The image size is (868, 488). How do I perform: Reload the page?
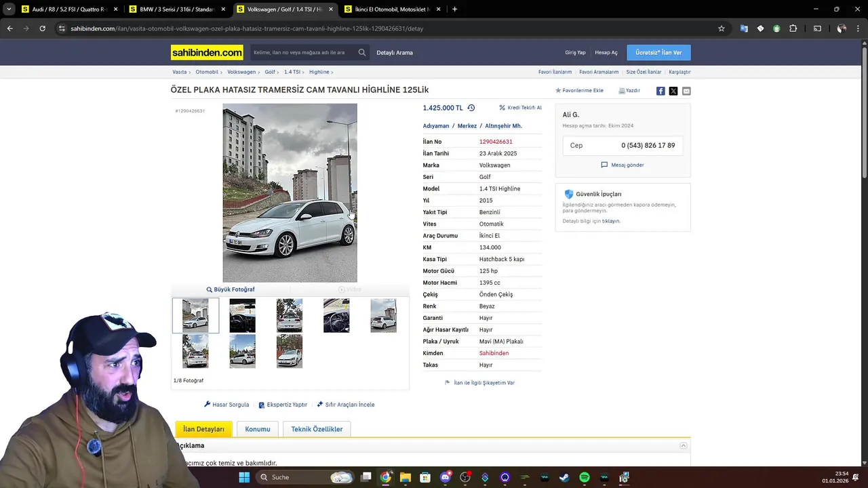coord(42,28)
